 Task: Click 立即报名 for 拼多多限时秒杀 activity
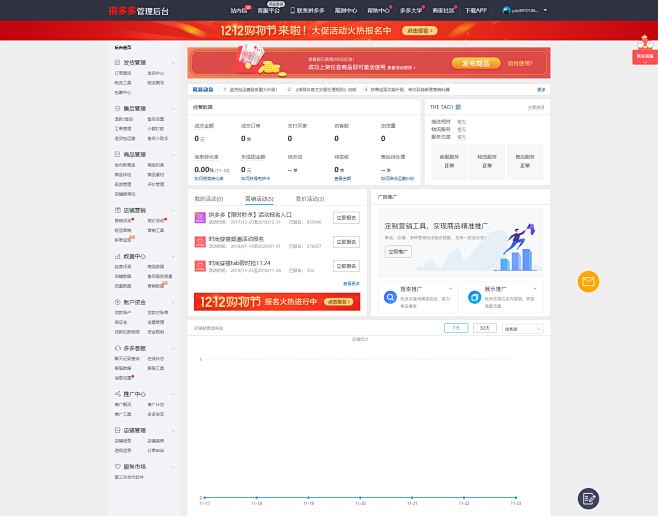[x=346, y=217]
